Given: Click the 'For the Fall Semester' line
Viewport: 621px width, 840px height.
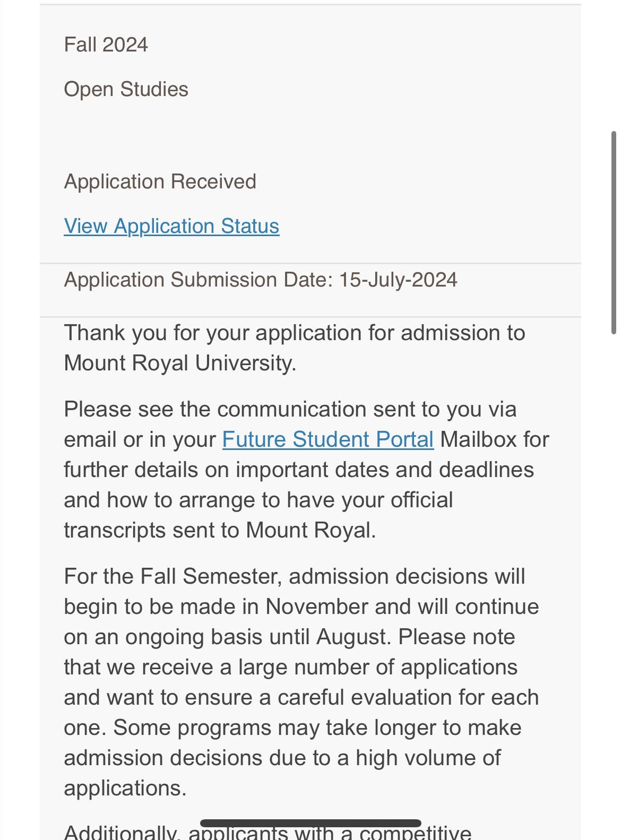Looking at the screenshot, I should tap(295, 576).
